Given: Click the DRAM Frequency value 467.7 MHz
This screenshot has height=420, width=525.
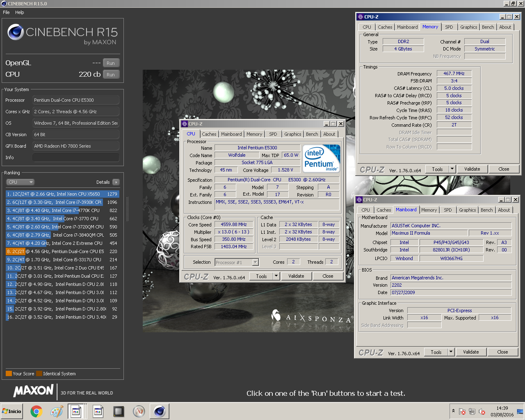Looking at the screenshot, I should (454, 74).
